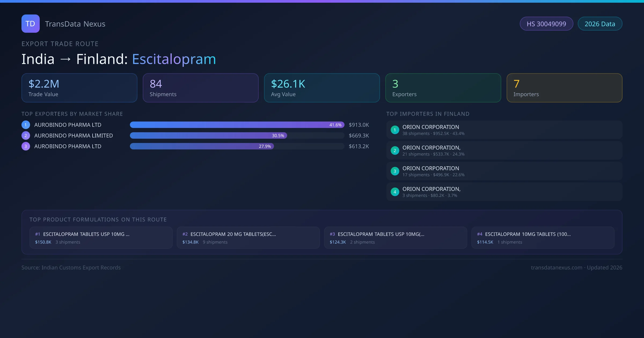Open the $26.1K Avg Value card
This screenshot has height=338, width=644.
tap(322, 88)
